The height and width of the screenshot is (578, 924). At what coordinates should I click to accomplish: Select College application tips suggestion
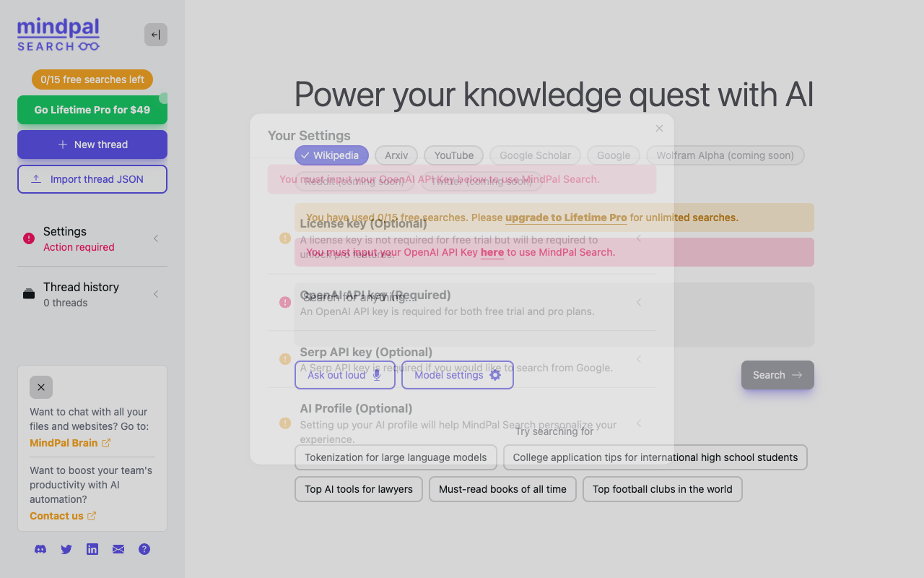click(x=655, y=457)
